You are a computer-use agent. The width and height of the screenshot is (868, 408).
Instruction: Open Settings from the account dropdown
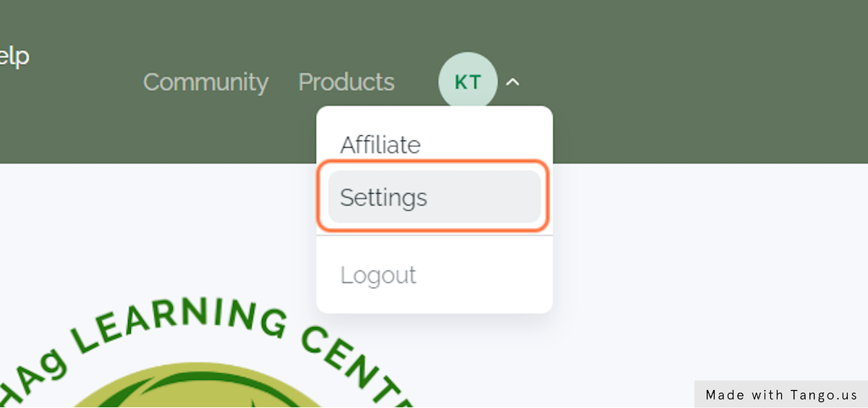click(434, 197)
